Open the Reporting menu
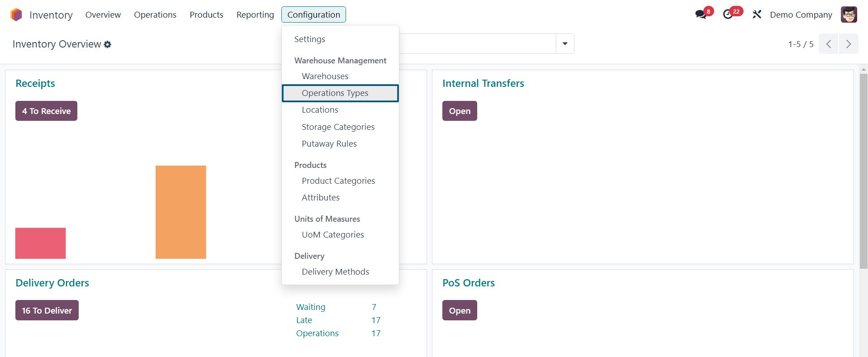The width and height of the screenshot is (868, 357). (x=255, y=14)
